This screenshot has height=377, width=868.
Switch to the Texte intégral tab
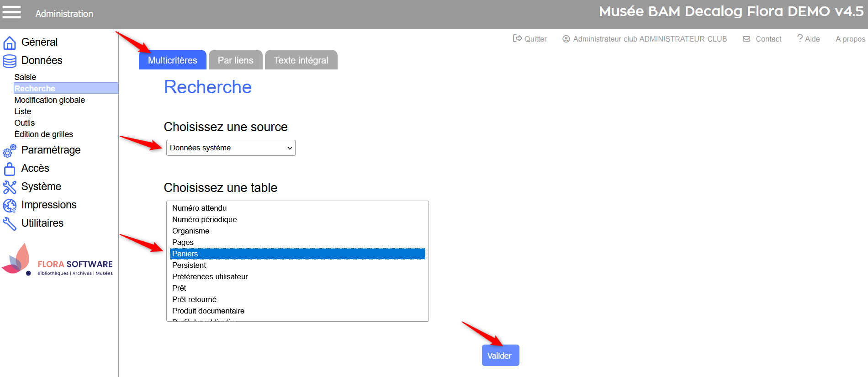pyautogui.click(x=301, y=60)
